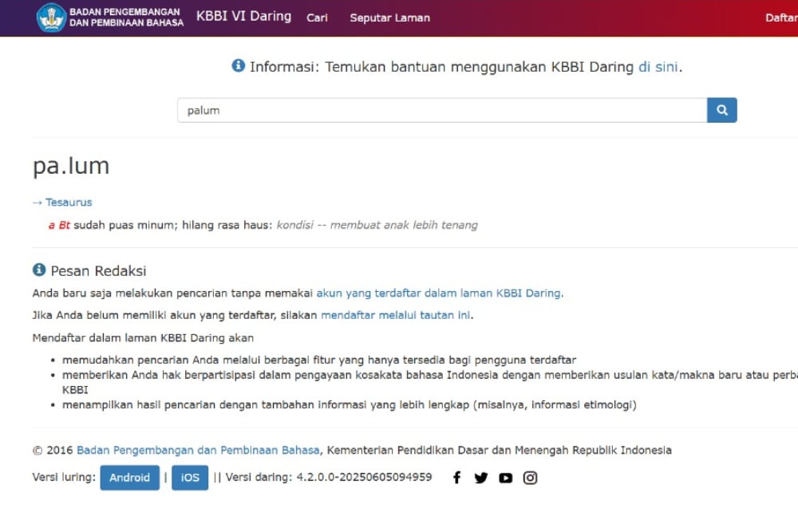Open the YouTube icon in footer
The height and width of the screenshot is (532, 798).
(505, 478)
